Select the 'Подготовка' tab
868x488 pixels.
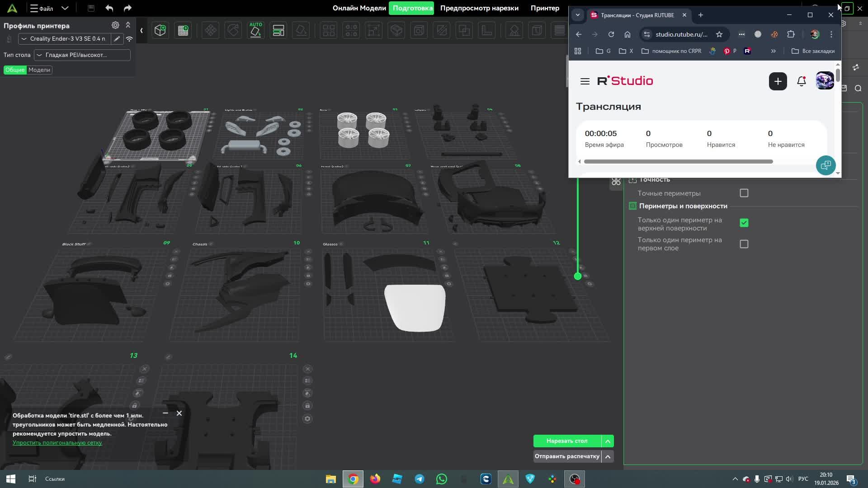pos(412,8)
